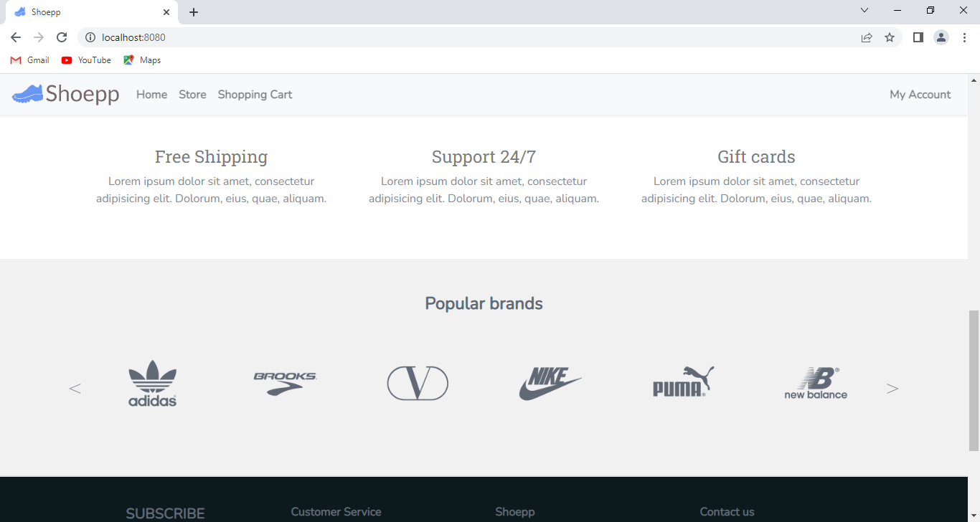This screenshot has height=522, width=980.
Task: Open the Chrome three-dot menu
Action: point(965,37)
